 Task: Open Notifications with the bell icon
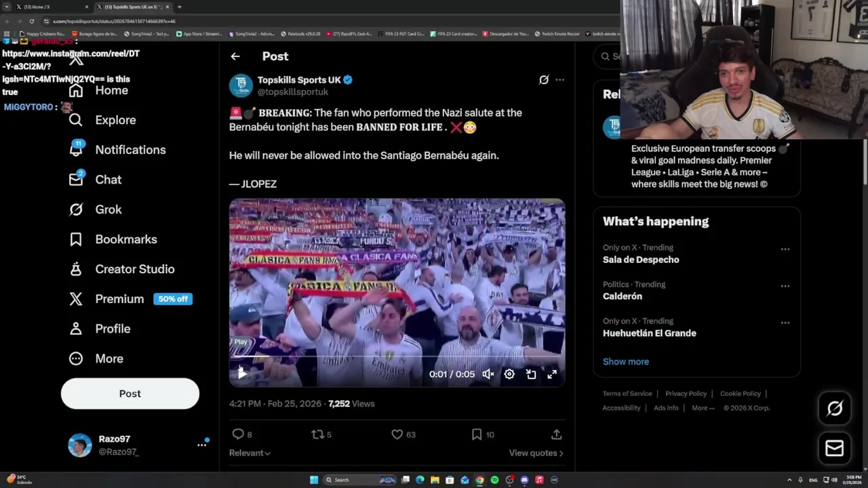[x=117, y=150]
